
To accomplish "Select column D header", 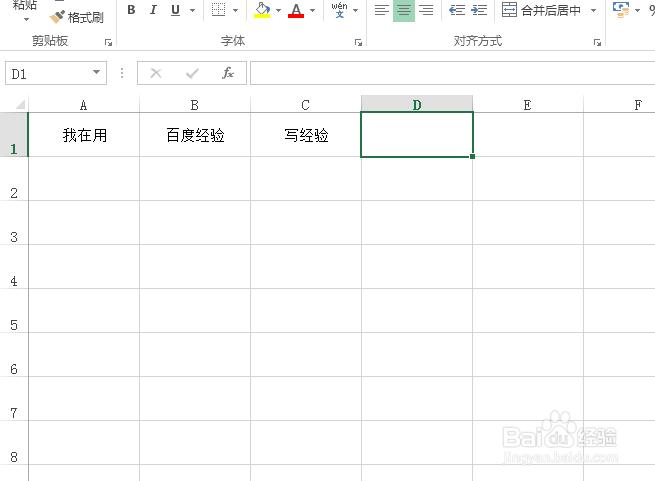I will (x=416, y=104).
